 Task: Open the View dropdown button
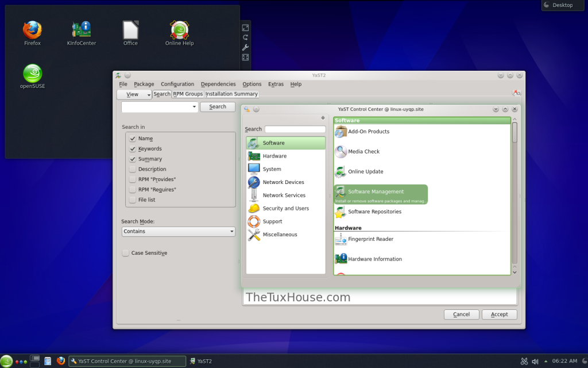134,94
